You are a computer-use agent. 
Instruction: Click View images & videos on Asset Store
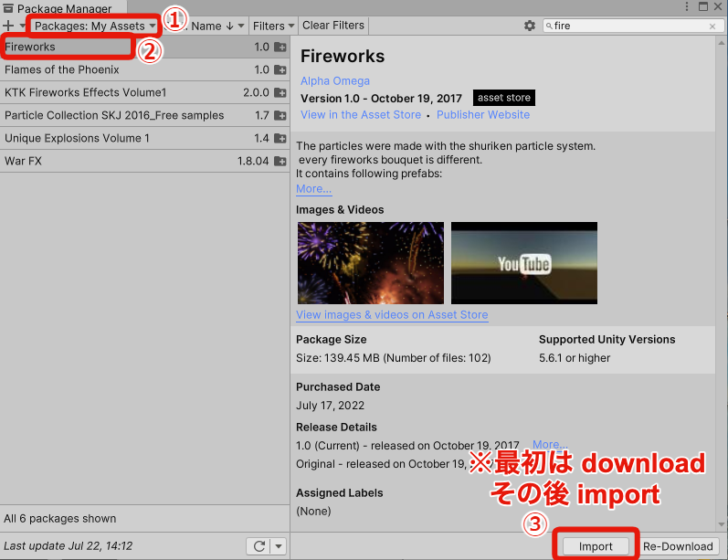[392, 315]
